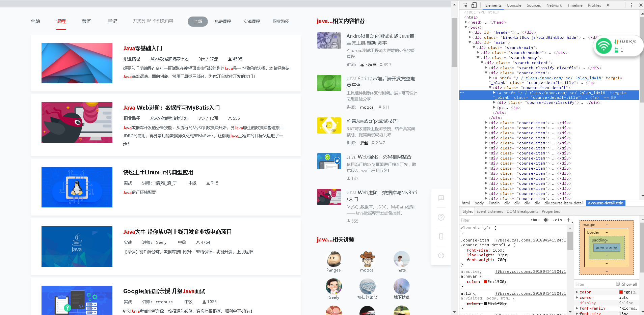The height and width of the screenshot is (315, 644).
Task: Switch to the Sources tab
Action: [534, 5]
